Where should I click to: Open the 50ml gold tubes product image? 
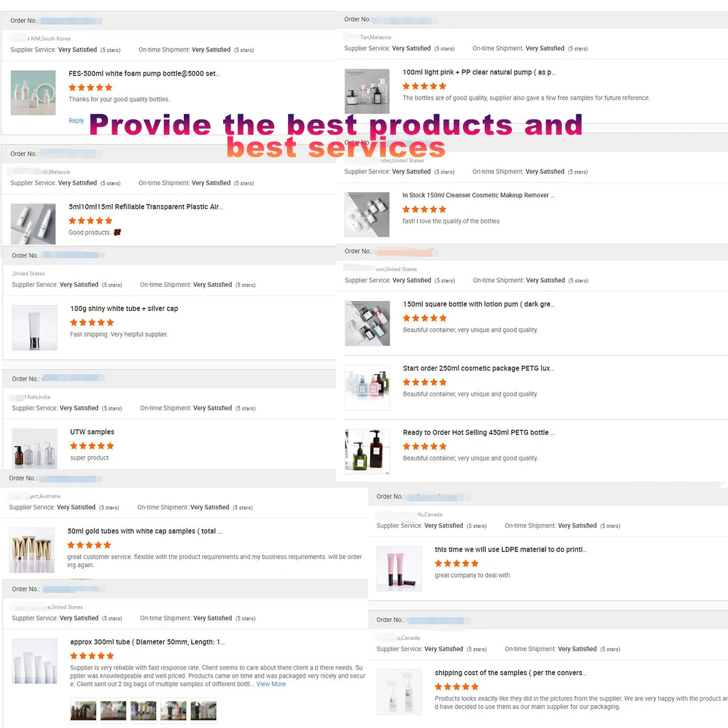coord(32,550)
